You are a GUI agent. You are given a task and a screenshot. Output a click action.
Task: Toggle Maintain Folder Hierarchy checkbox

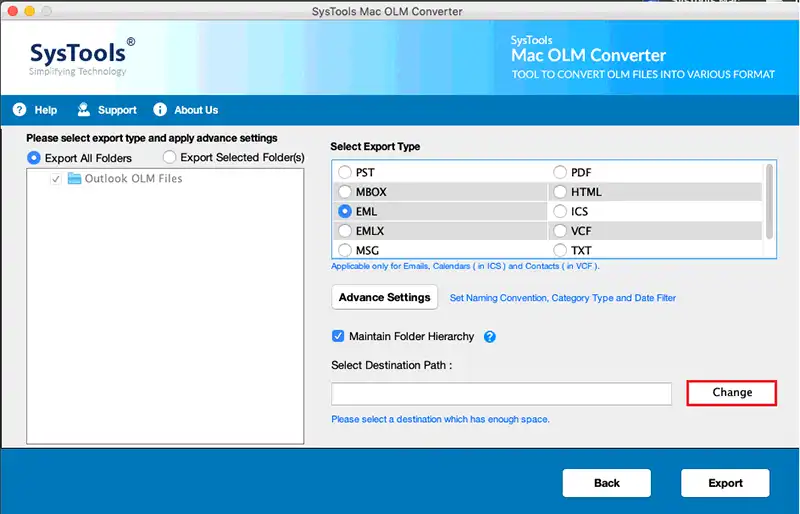(338, 336)
